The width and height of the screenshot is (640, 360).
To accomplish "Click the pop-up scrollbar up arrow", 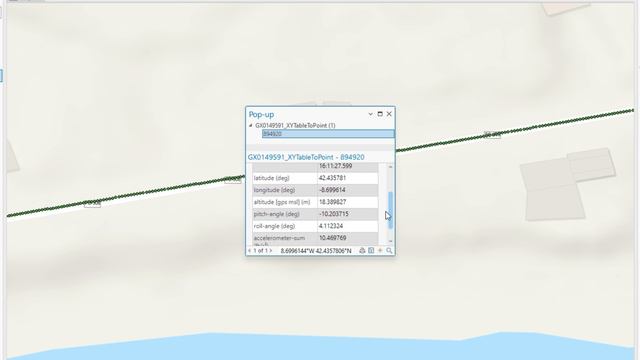I will click(x=391, y=167).
